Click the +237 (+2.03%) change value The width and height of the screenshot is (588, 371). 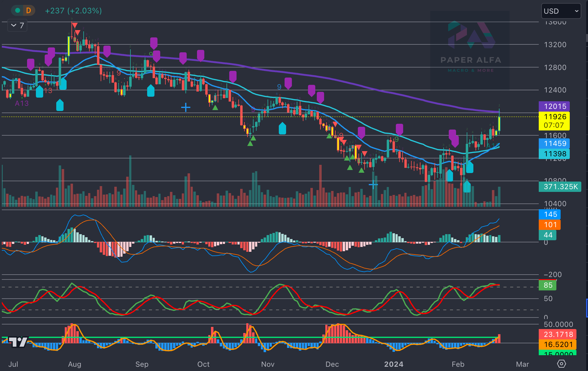coord(73,11)
